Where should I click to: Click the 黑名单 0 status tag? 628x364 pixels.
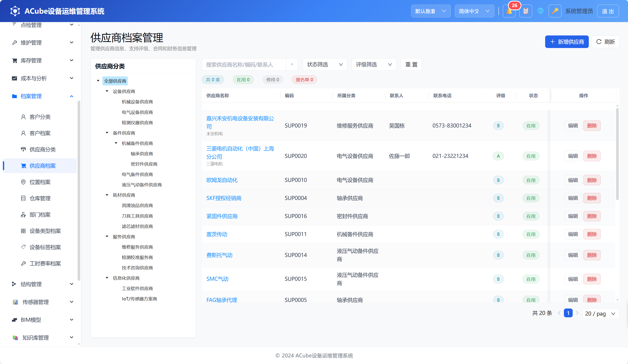(x=304, y=80)
